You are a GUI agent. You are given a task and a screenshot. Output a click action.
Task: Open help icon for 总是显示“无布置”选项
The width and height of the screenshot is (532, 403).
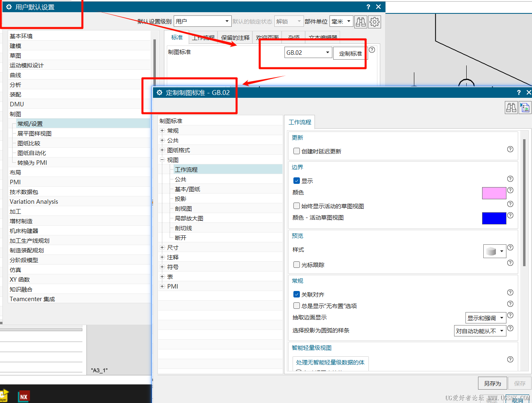[x=510, y=304]
